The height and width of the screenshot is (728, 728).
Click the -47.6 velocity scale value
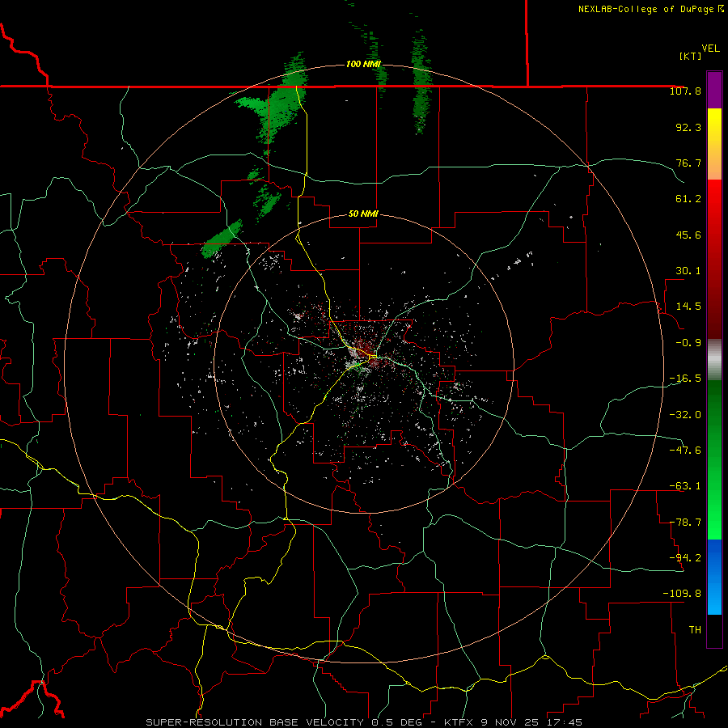(x=685, y=451)
